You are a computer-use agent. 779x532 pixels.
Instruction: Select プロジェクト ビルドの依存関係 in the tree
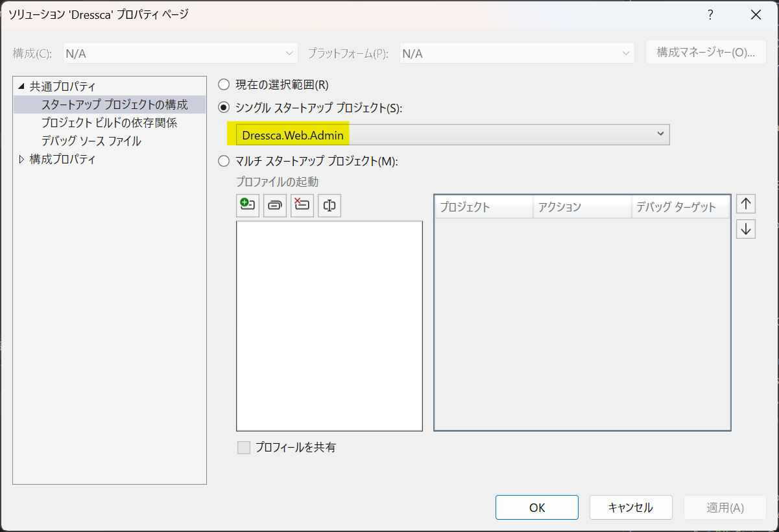point(109,123)
